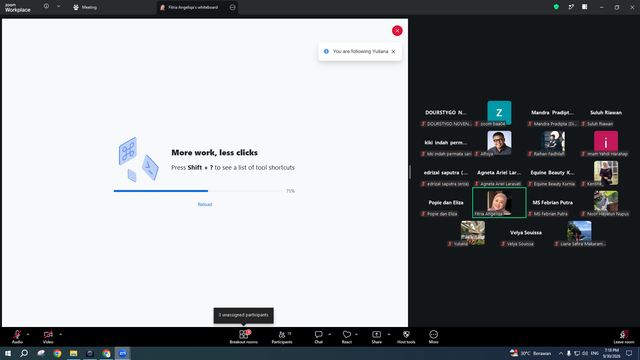This screenshot has width=640, height=360.
Task: Dismiss the 'You are following Yuliana' notice
Action: click(393, 51)
